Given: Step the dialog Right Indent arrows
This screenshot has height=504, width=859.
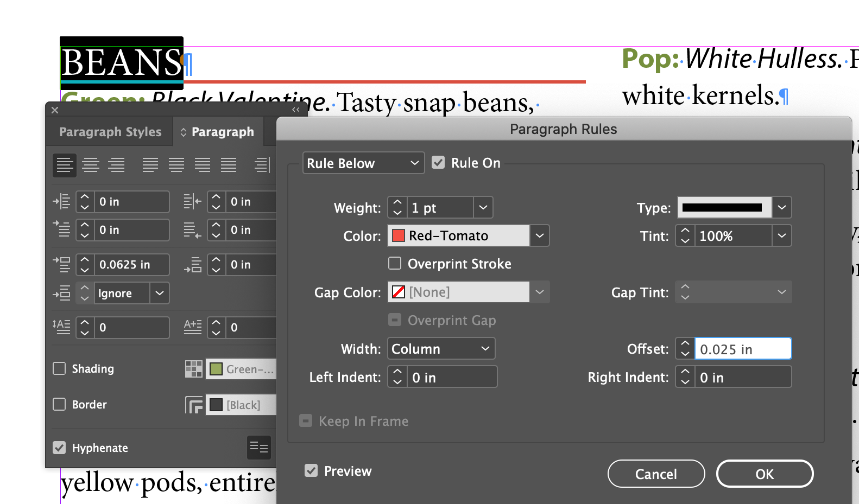Looking at the screenshot, I should 685,377.
